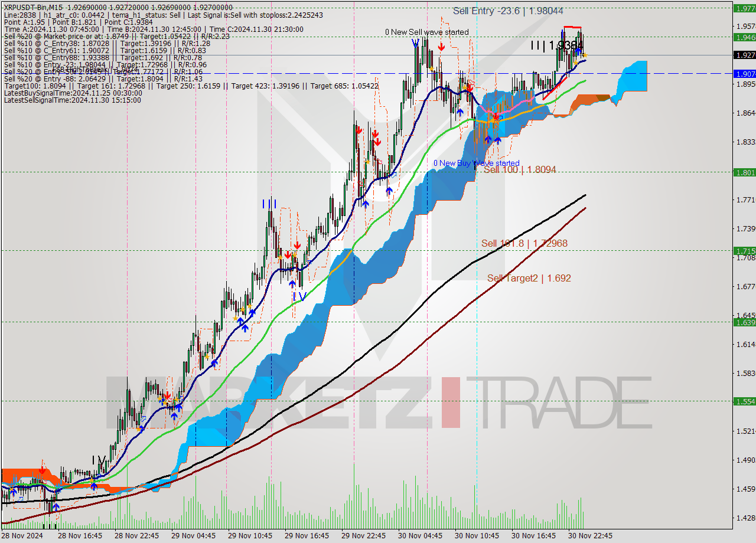Click the 0 New Buy Wave started label
Screen dimensions: 756x543
click(477, 163)
